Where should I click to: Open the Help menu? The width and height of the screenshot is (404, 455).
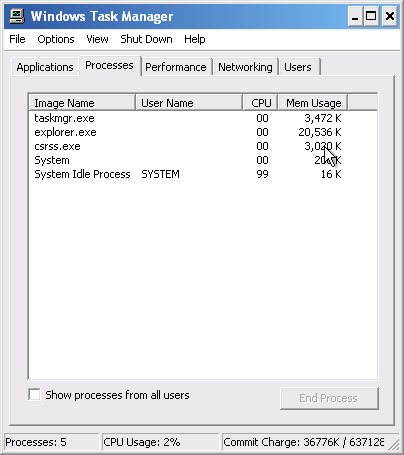tap(195, 39)
